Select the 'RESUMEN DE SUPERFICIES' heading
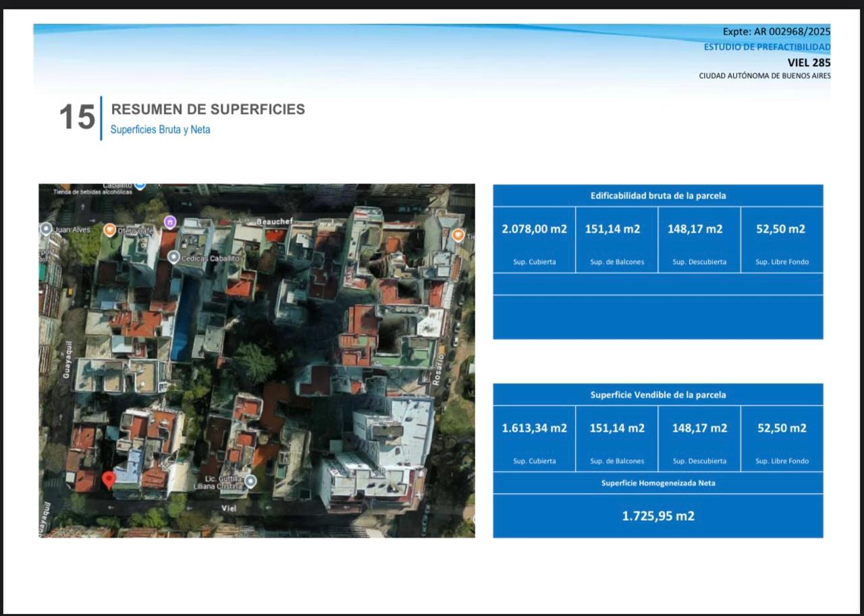The height and width of the screenshot is (616, 864). (208, 109)
